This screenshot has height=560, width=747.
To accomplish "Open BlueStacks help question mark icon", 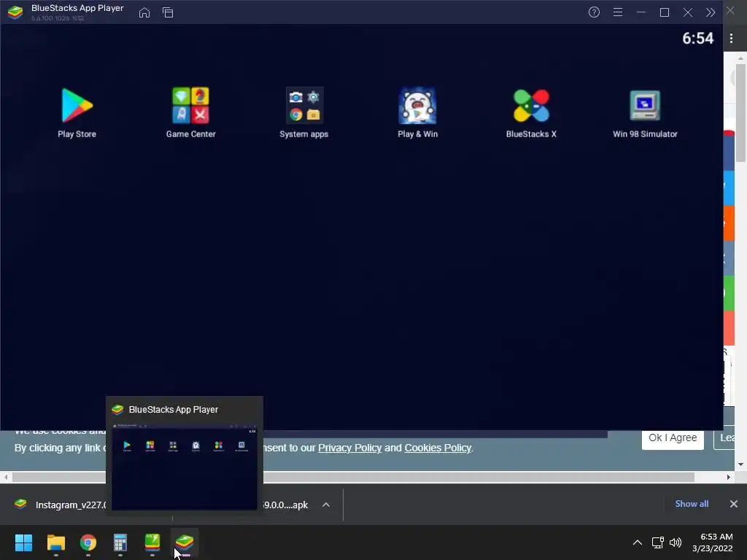I will click(x=594, y=12).
